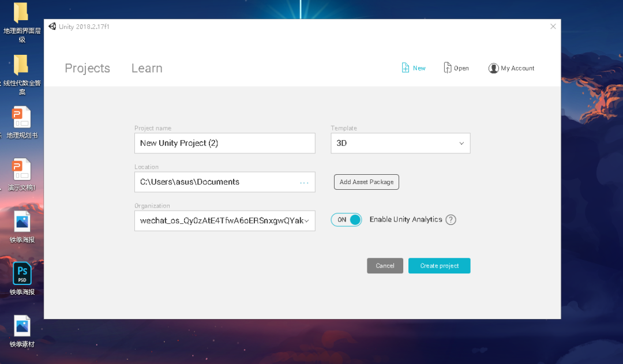Open the 演示文稿1 presentation icon

(21, 169)
